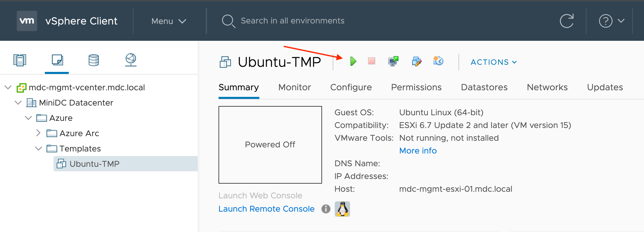Click the Azure Arc folder icon

pos(52,133)
